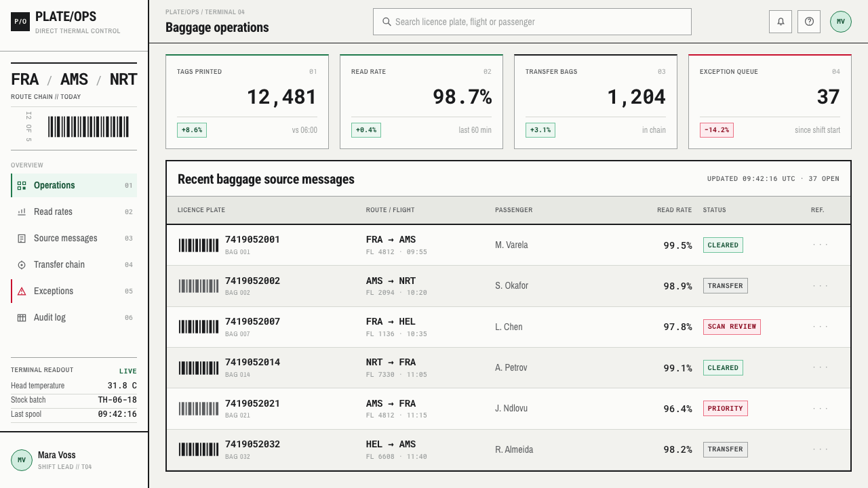This screenshot has width=868, height=488.
Task: Click the route chain barcode in the sidebar
Action: pyautogui.click(x=88, y=127)
